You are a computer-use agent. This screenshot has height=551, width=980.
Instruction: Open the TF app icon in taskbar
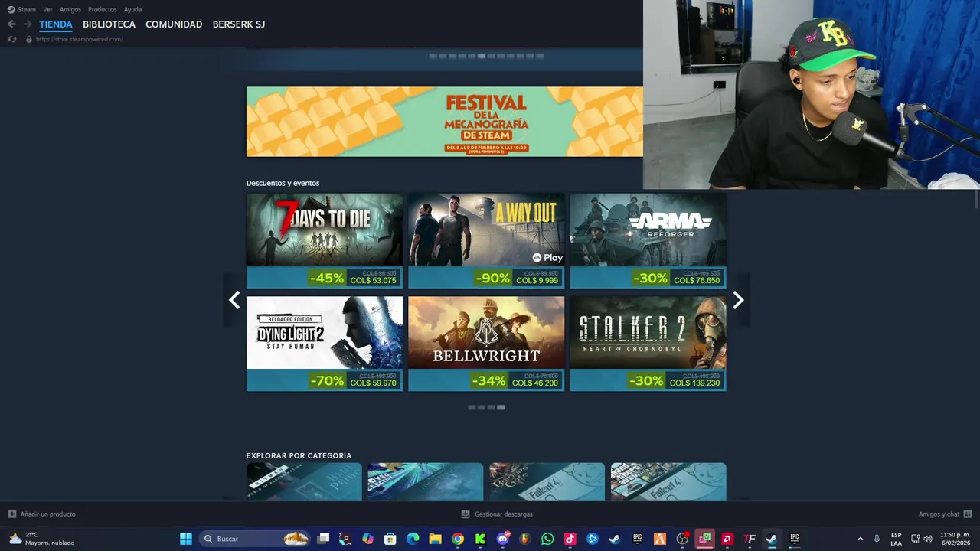click(x=750, y=539)
